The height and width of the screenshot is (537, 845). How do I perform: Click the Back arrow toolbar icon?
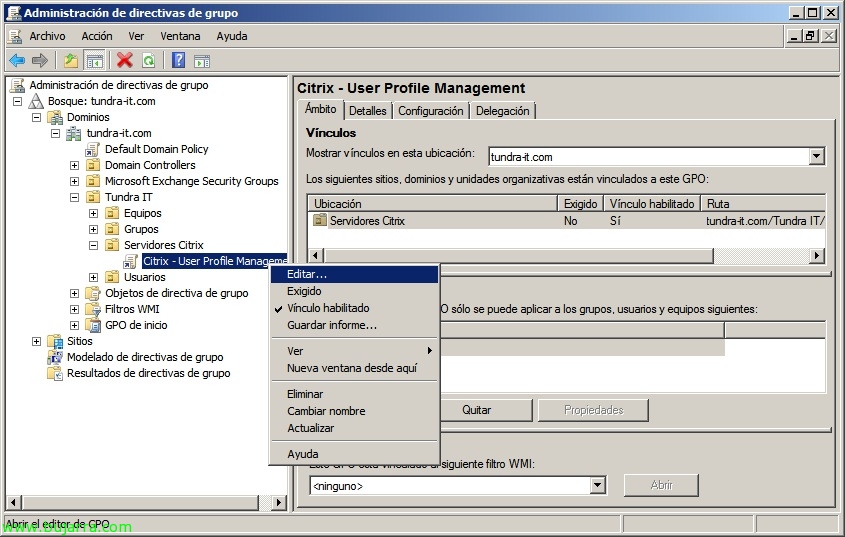click(17, 60)
